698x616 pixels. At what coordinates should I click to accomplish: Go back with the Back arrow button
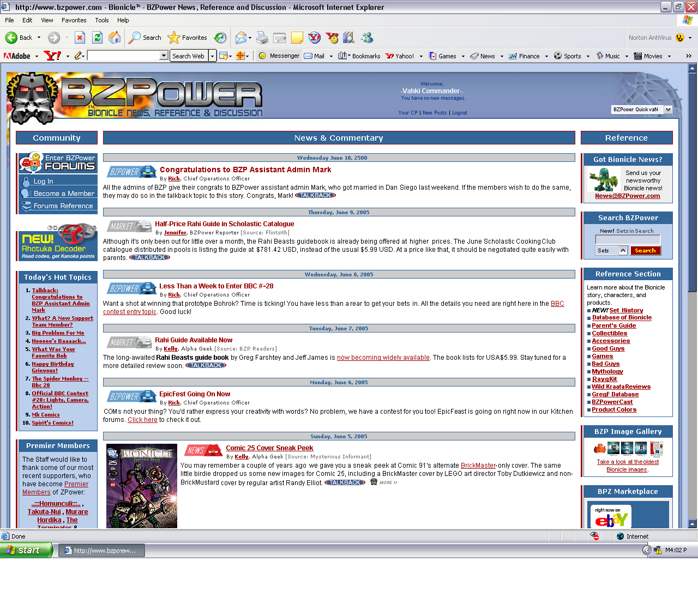tap(19, 38)
